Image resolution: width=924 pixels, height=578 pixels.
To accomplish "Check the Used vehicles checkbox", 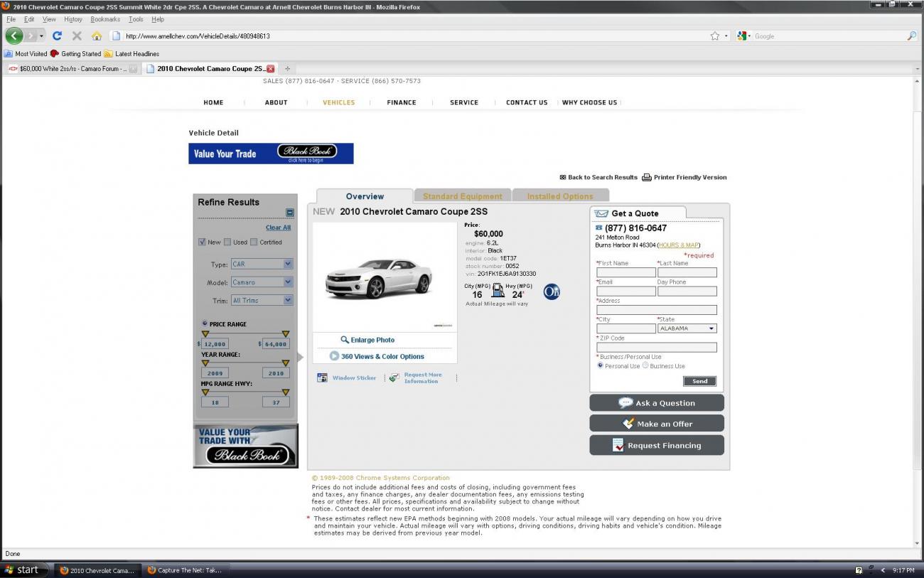I will [x=227, y=242].
